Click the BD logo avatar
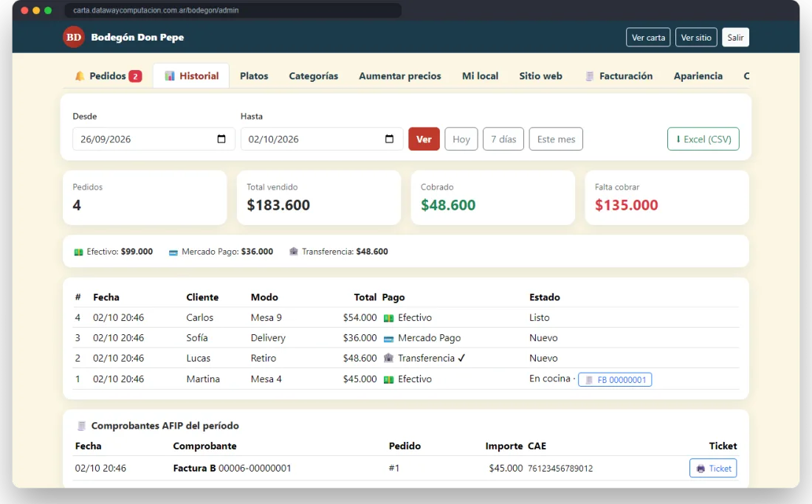 (x=74, y=37)
